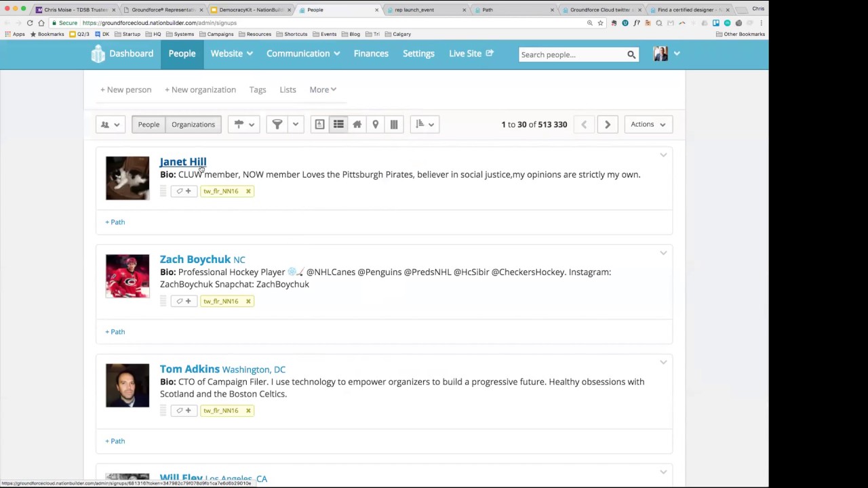868x488 pixels.
Task: Click the browser address bar
Action: point(319,23)
